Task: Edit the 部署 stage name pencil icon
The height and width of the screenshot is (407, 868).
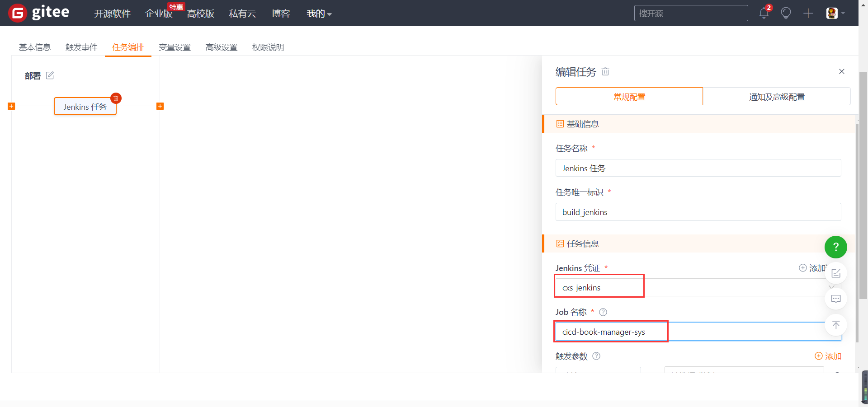Action: tap(50, 75)
